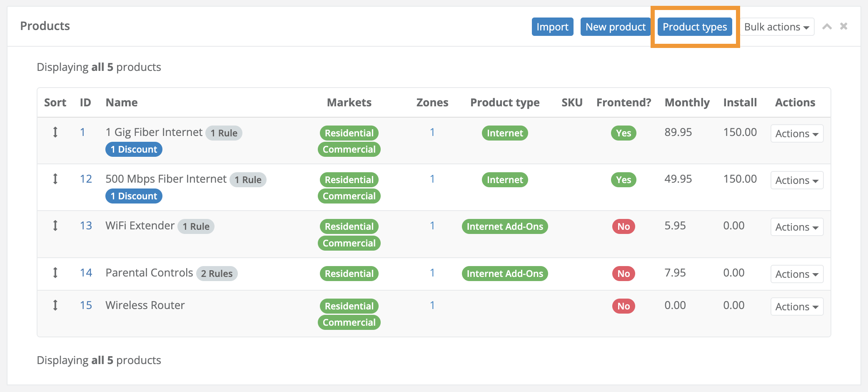868x392 pixels.
Task: Expand Actions menu for WiFi Extender
Action: click(796, 227)
